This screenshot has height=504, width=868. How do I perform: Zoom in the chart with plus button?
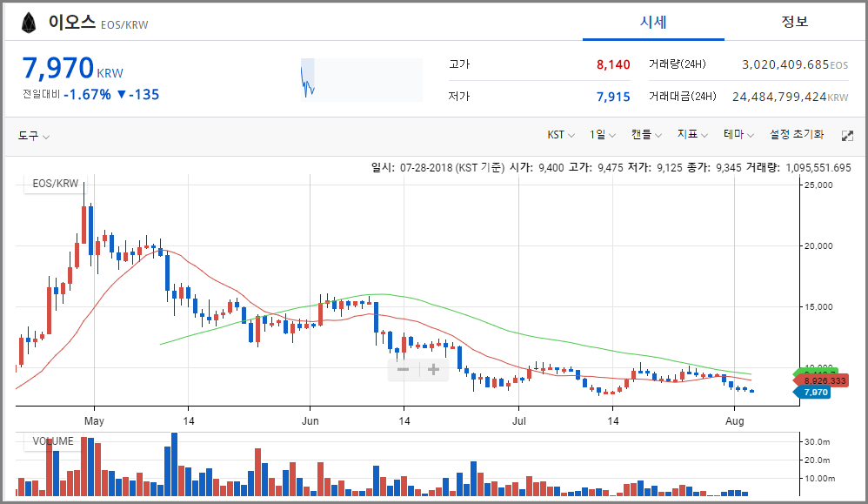(x=433, y=369)
